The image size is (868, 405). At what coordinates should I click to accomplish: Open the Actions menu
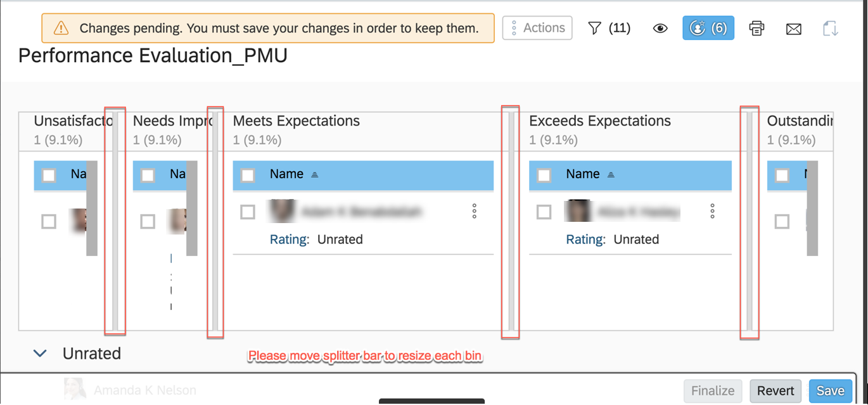537,28
